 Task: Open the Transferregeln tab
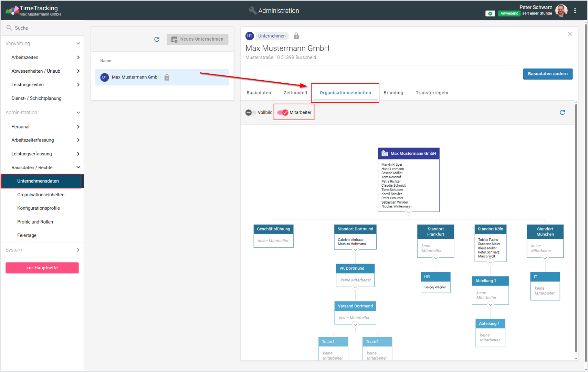click(432, 93)
